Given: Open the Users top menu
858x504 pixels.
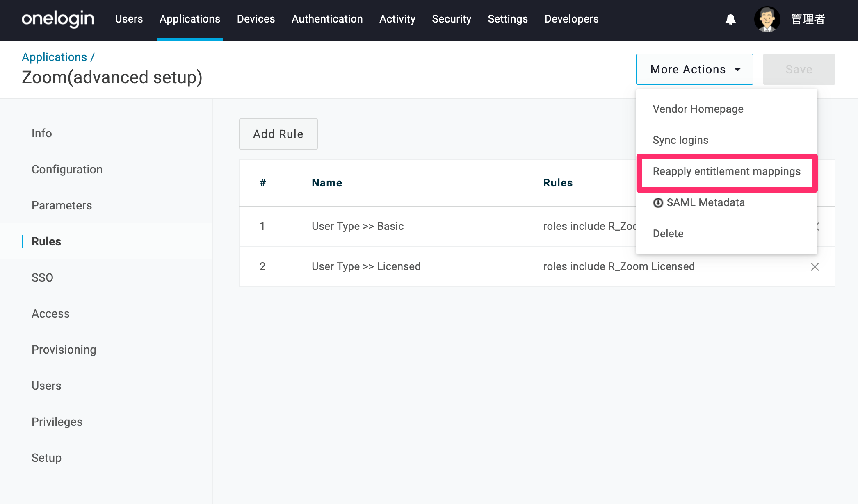Looking at the screenshot, I should click(x=129, y=19).
